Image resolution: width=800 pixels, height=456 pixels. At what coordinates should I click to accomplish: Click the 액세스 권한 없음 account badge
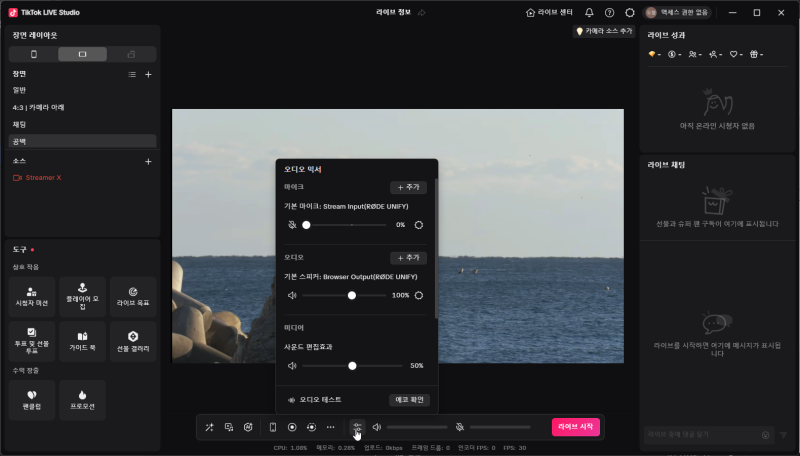tap(677, 13)
